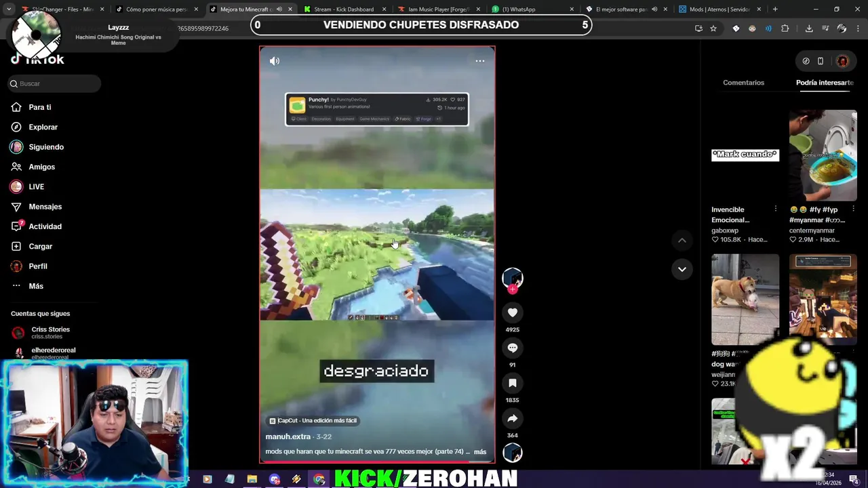
Task: Go to previous video with up chevron
Action: click(682, 241)
